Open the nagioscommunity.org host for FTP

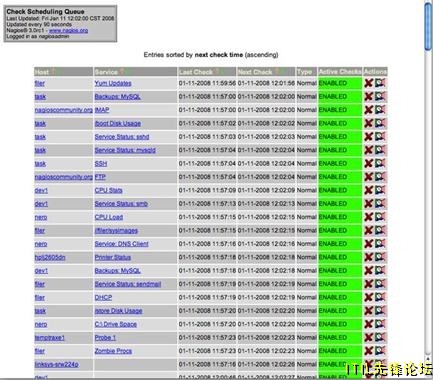point(63,177)
